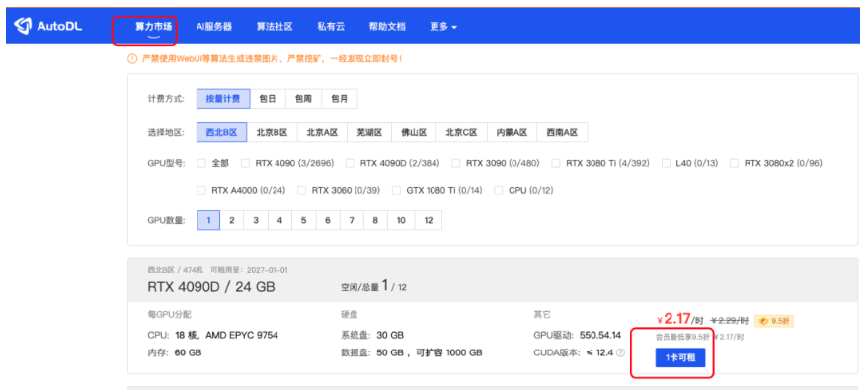This screenshot has width=868, height=390.
Task: Check the RTX 4090 (3/2696) checkbox
Action: click(x=245, y=163)
